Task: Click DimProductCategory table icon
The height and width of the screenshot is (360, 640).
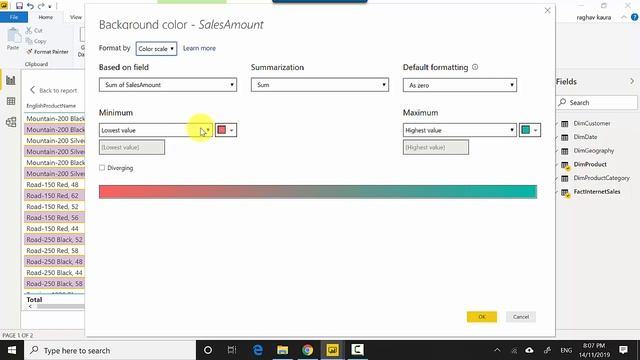Action: [564, 178]
